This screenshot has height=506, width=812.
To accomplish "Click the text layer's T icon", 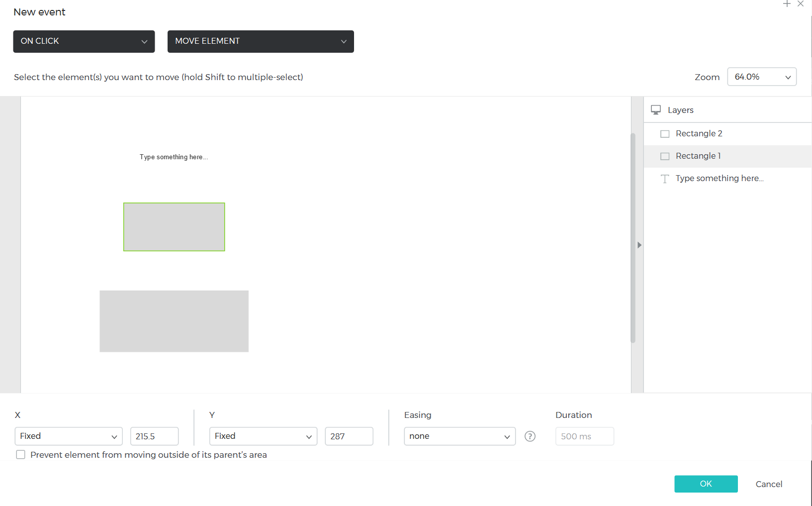I will [665, 179].
